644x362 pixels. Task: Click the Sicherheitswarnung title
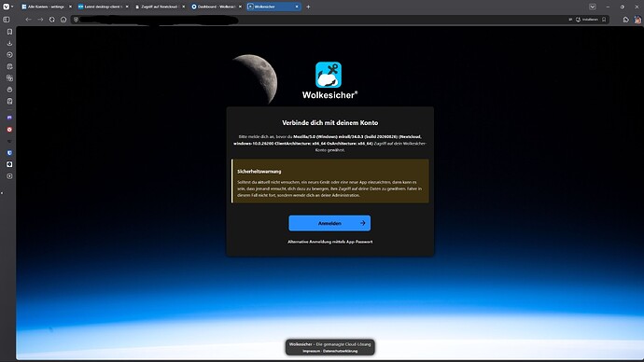259,172
